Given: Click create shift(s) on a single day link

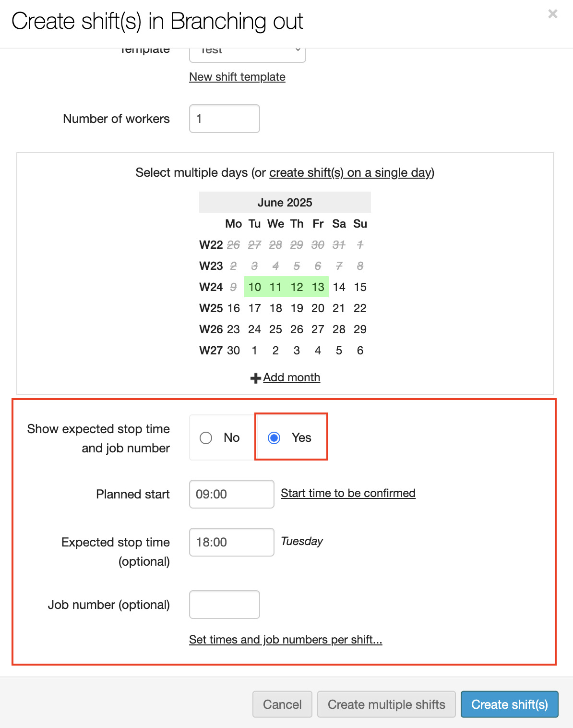Looking at the screenshot, I should point(351,173).
